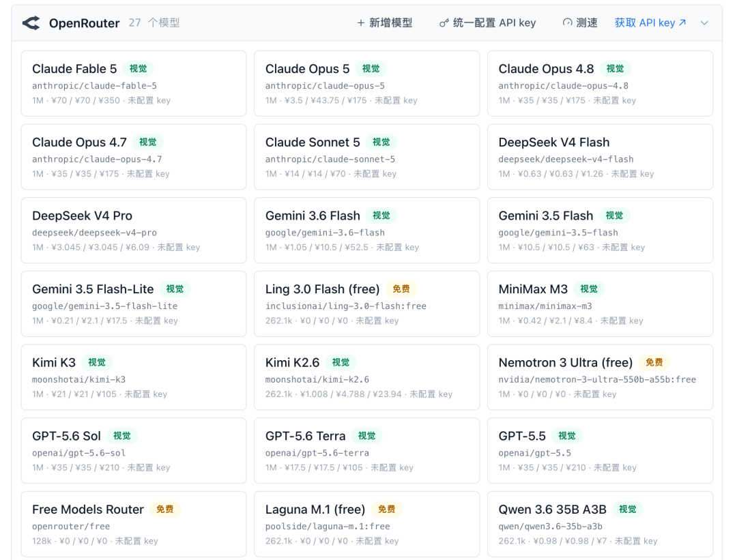
Task: Select the DeepSeek V4 Pro title
Action: click(x=83, y=216)
